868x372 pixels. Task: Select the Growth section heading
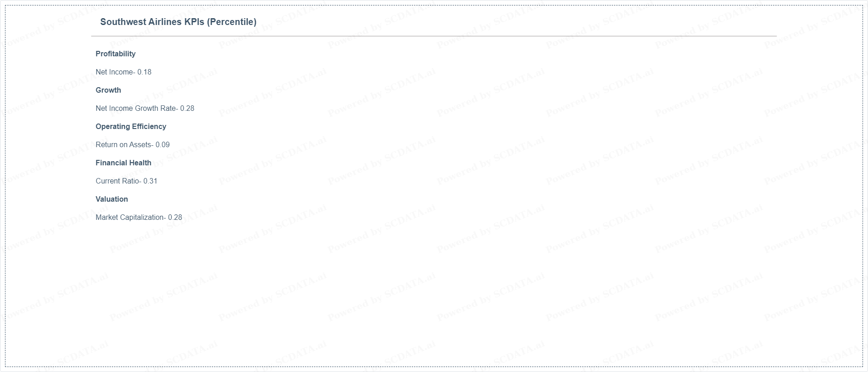(108, 90)
